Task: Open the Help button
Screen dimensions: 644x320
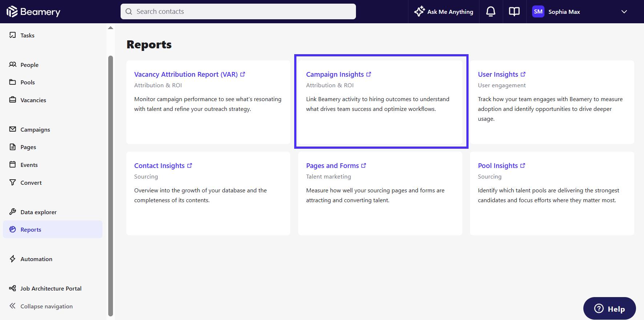Action: click(x=609, y=308)
